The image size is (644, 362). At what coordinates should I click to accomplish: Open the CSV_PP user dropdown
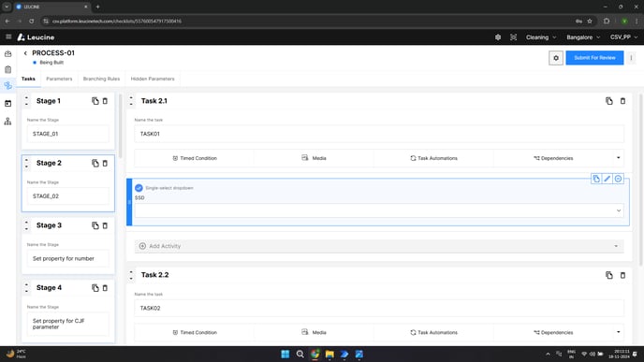(623, 37)
